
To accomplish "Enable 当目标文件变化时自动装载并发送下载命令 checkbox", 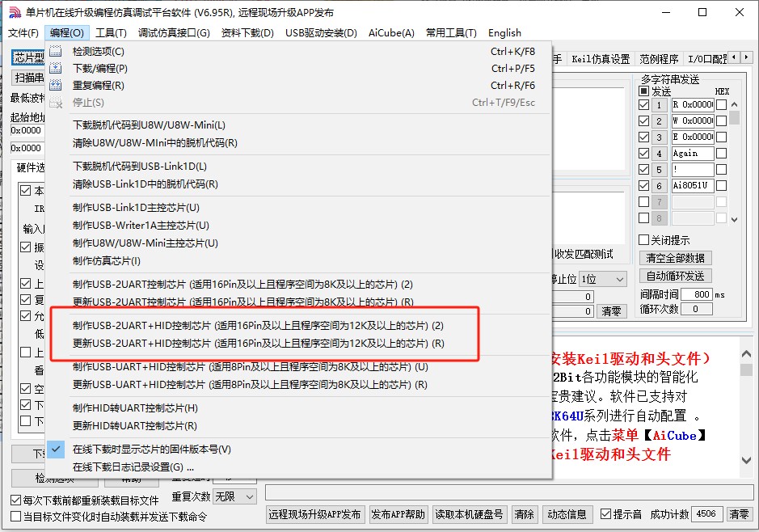I will (15, 517).
